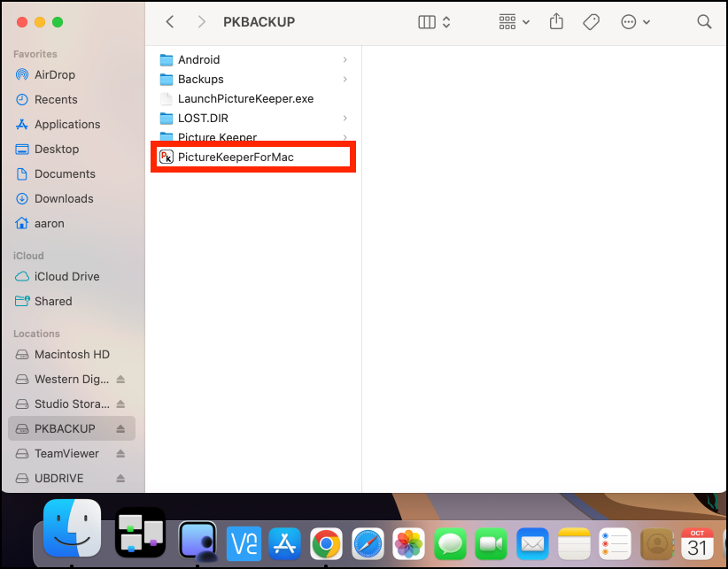Select the LOST.DIR folder
The image size is (728, 569).
(253, 119)
